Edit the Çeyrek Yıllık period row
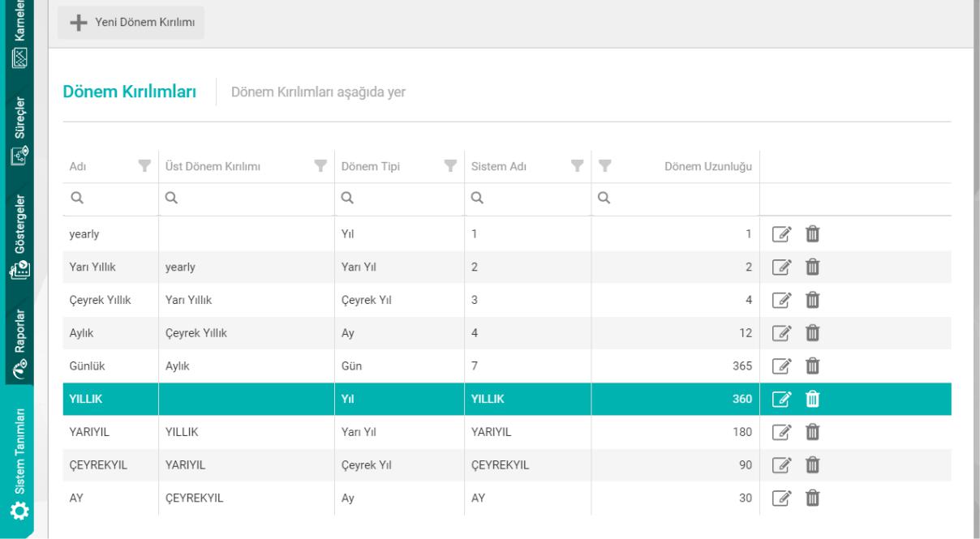Image resolution: width=980 pixels, height=539 pixels. tap(780, 301)
